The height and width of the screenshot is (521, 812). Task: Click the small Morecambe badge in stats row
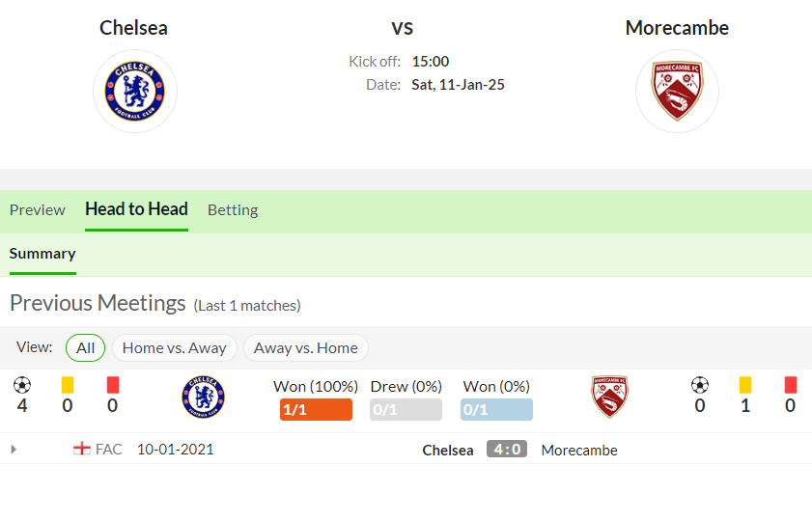pos(609,397)
